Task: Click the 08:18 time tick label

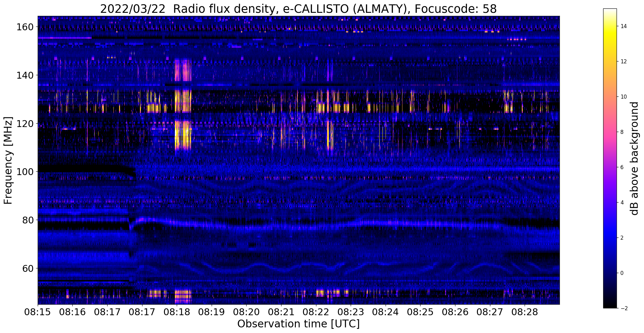Action: click(x=177, y=312)
